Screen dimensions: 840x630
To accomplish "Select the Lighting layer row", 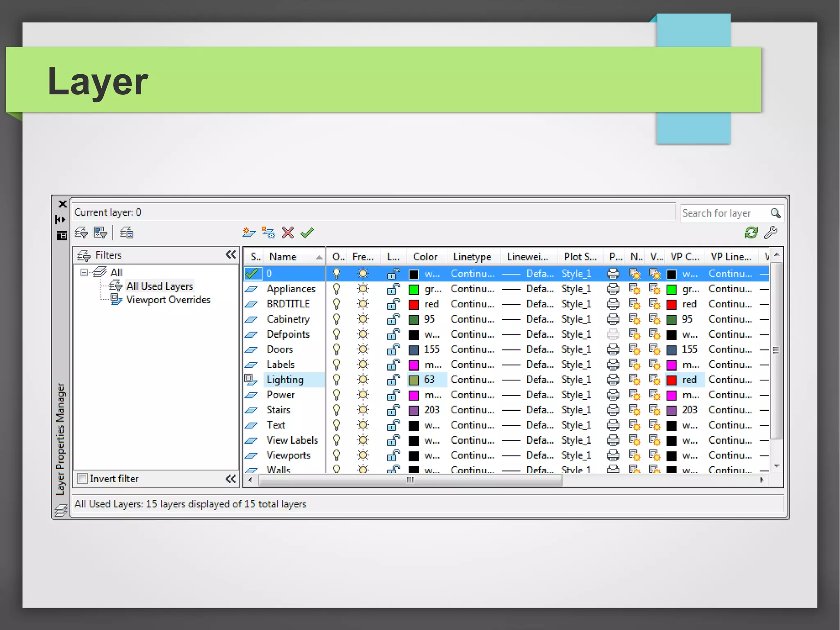I will [x=285, y=380].
